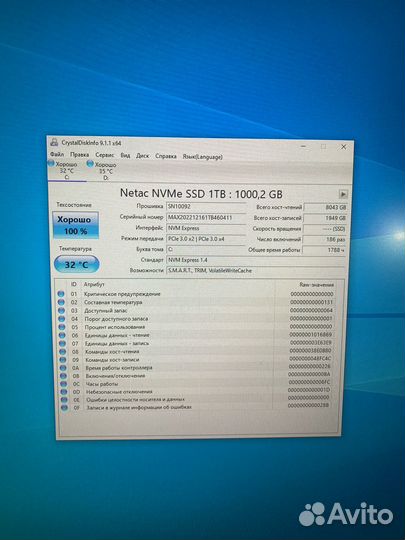Screen dimensions: 405x540
Task: Select row 04 Порог доступного запаса
Action: coord(196,319)
